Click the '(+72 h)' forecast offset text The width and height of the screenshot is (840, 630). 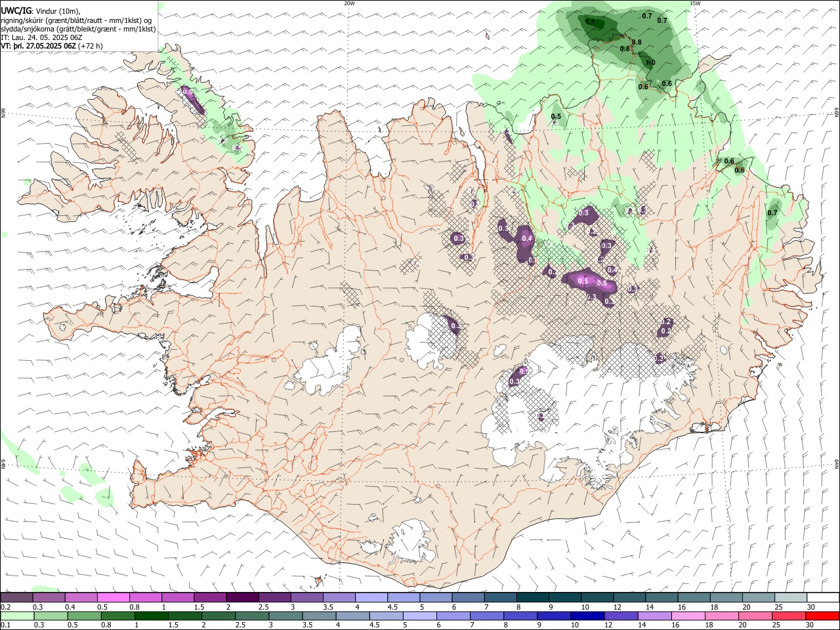[x=91, y=47]
